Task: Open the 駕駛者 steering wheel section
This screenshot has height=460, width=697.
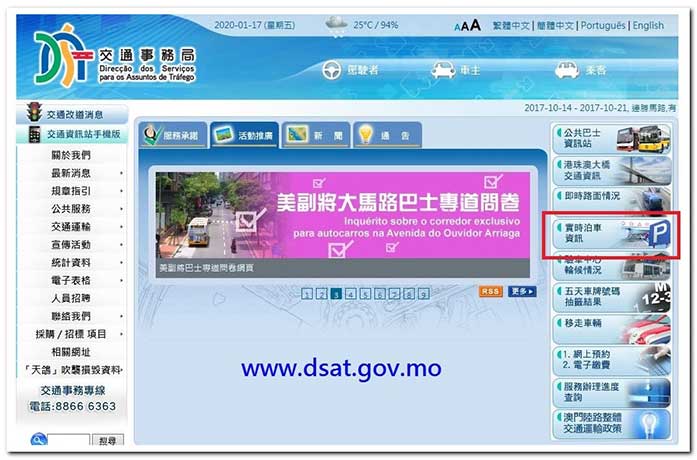Action: click(x=351, y=70)
